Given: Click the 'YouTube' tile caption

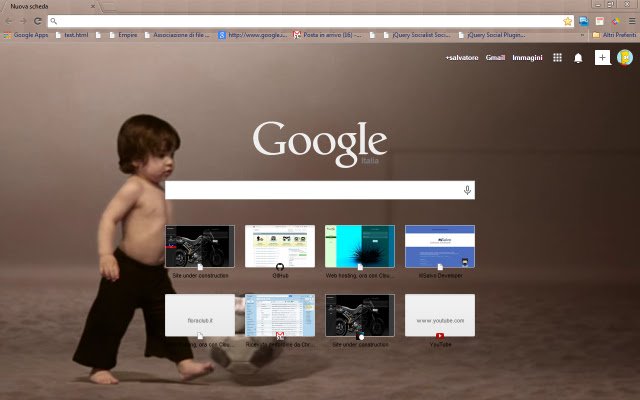Looking at the screenshot, I should [x=440, y=345].
